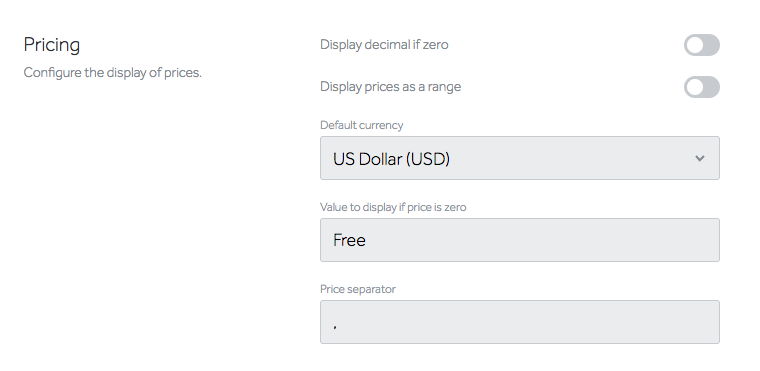Viewport: 760px width, 371px height.
Task: Click the Display decimal if zero label
Action: tap(384, 45)
